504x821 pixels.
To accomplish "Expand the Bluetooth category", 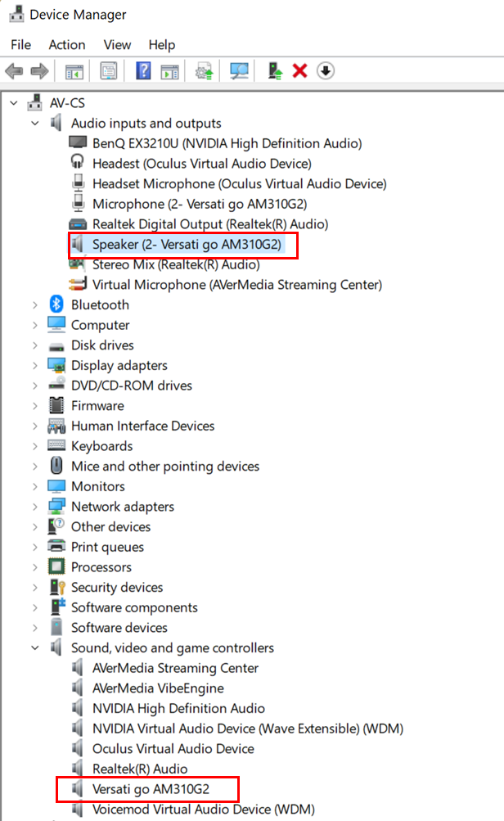I will pos(34,304).
